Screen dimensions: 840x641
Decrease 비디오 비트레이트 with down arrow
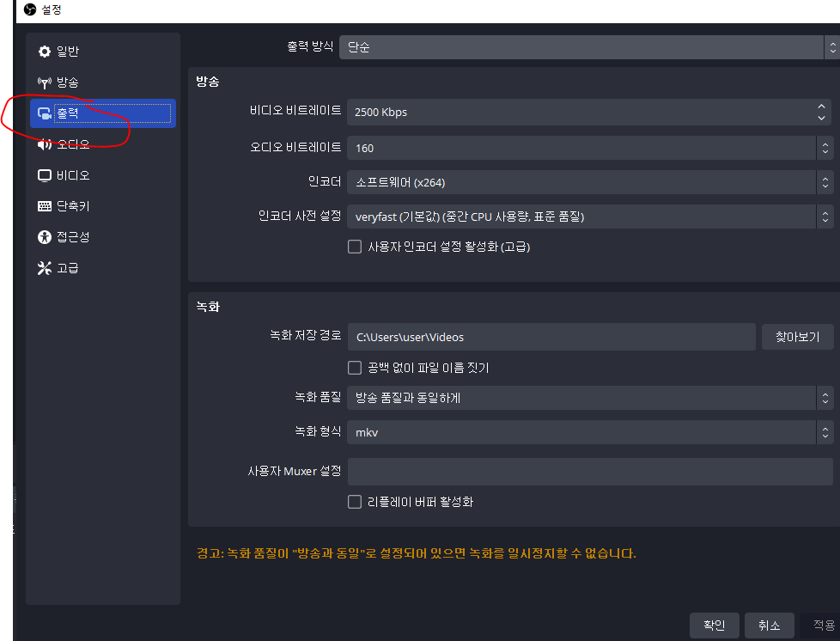point(821,118)
